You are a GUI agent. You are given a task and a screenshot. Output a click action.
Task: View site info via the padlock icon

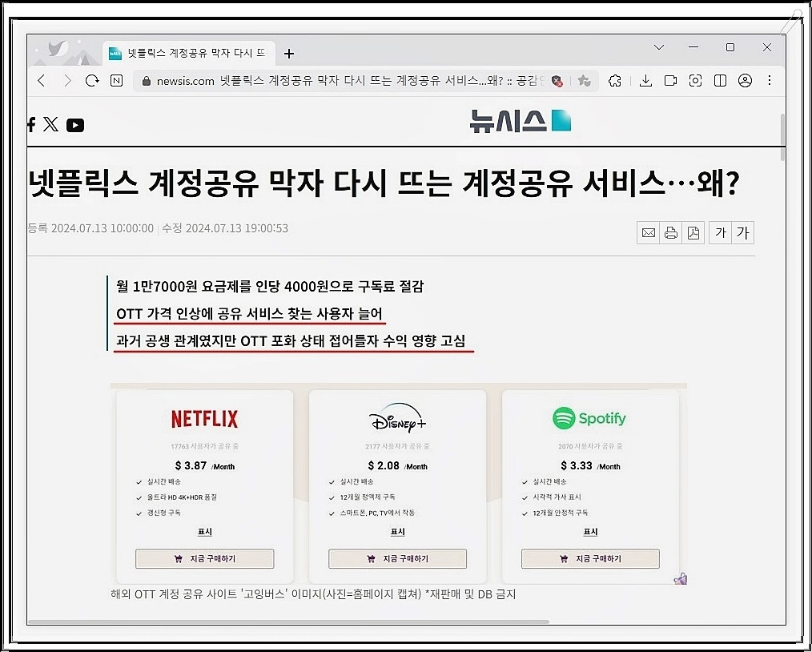pyautogui.click(x=147, y=81)
